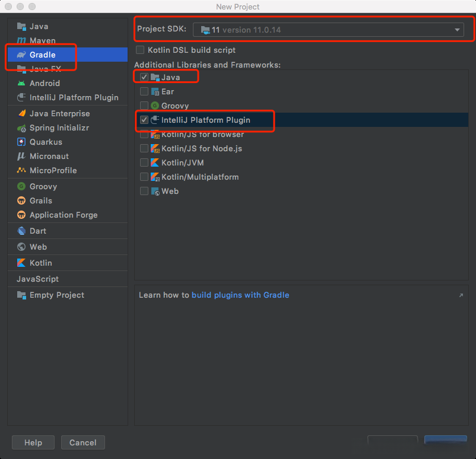Open the build plugins with Gradle link
Viewport: 476px width, 459px height.
240,295
